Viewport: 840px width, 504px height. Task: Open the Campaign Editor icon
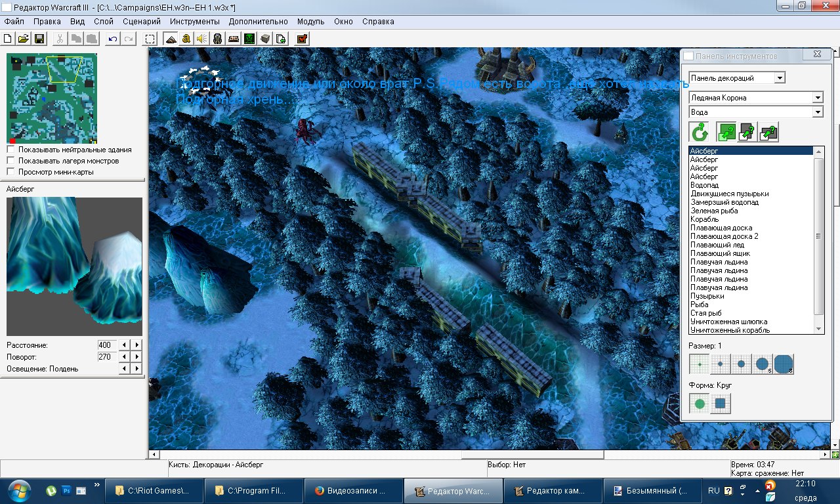(x=234, y=39)
